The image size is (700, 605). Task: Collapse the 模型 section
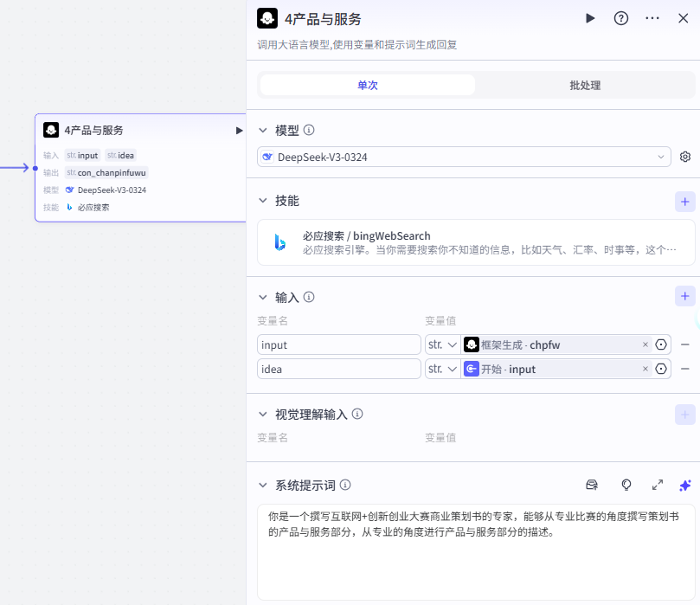[x=263, y=131]
